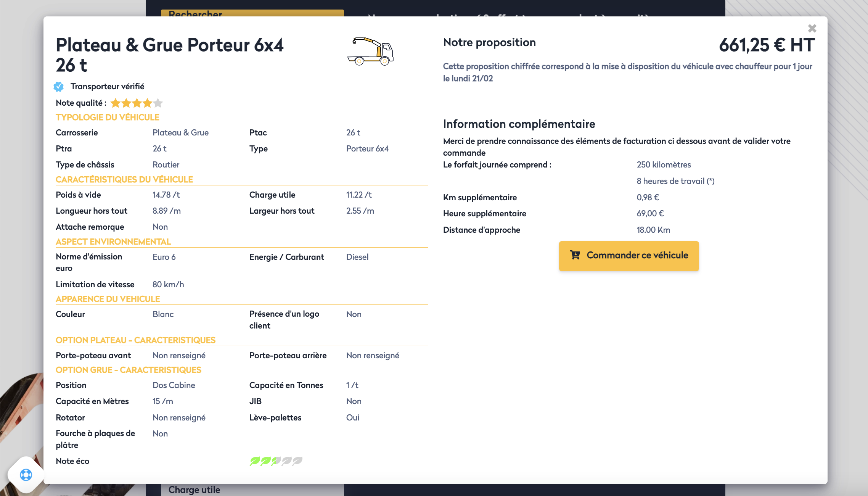Click the shopping cart icon on the order button
The width and height of the screenshot is (868, 496).
pos(575,255)
